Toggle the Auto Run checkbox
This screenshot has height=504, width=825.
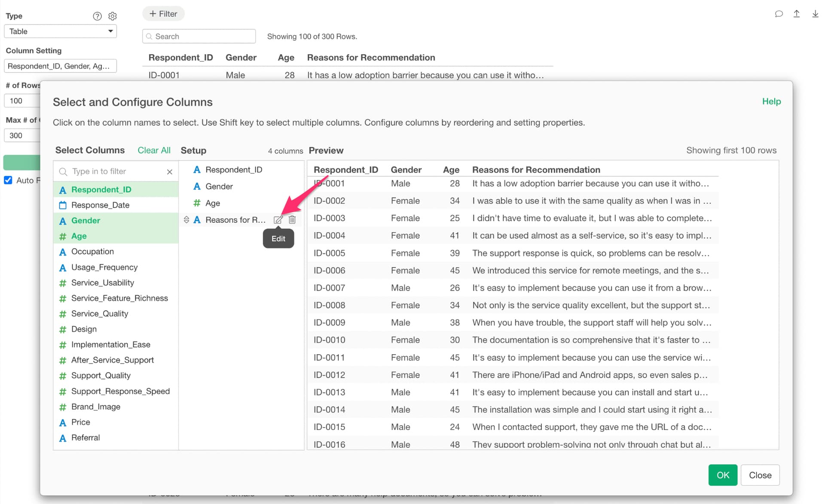pyautogui.click(x=8, y=180)
